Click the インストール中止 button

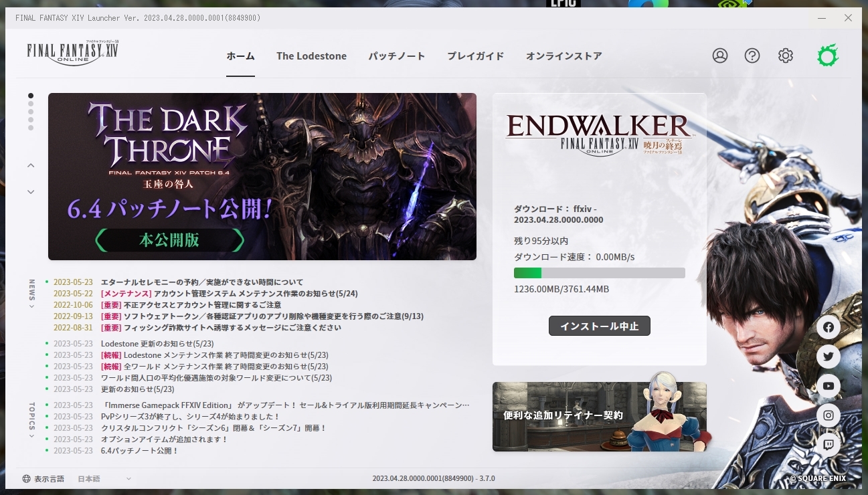[x=600, y=326]
